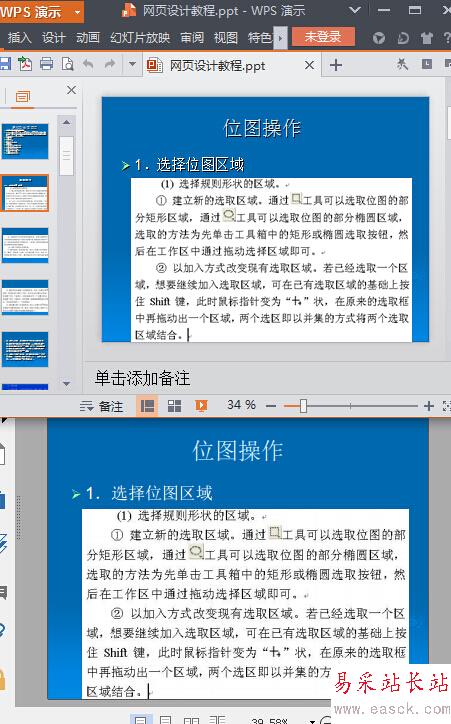Increase zoom with the plus button
Viewport: 451px width, 724px height.
pos(429,406)
